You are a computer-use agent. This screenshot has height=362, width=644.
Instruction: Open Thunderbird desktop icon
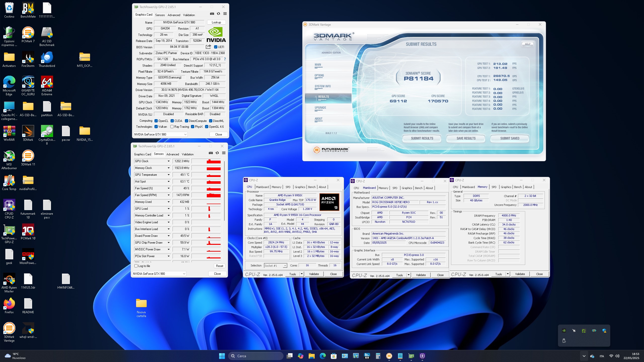point(47,60)
